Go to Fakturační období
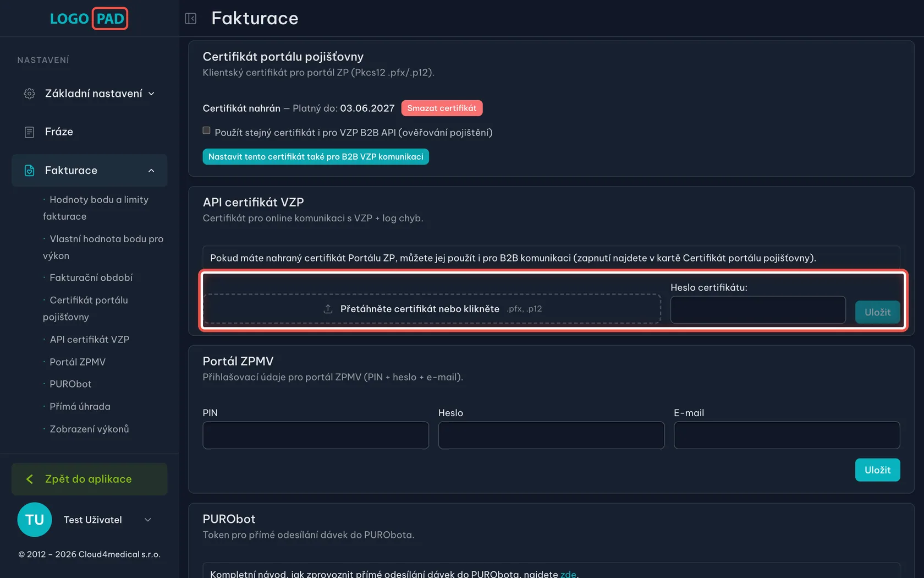Viewport: 924px width, 578px height. 91,277
